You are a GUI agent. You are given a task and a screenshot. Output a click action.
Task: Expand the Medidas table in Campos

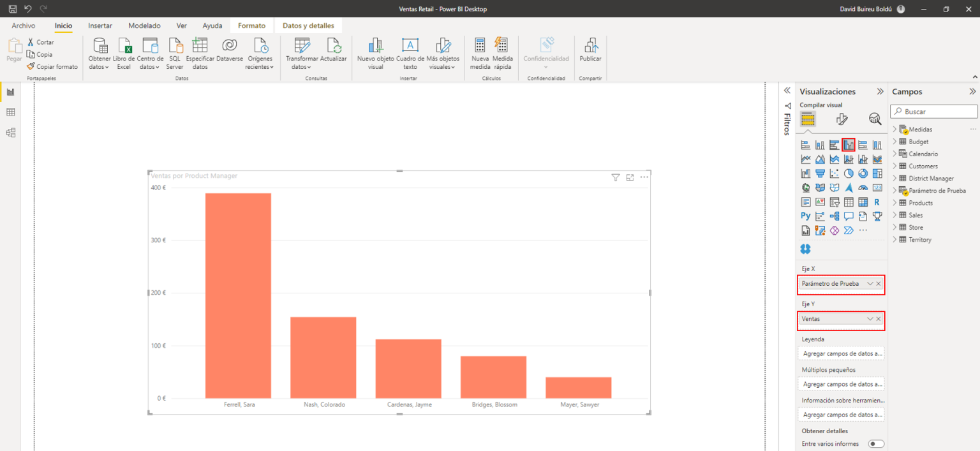coord(895,129)
